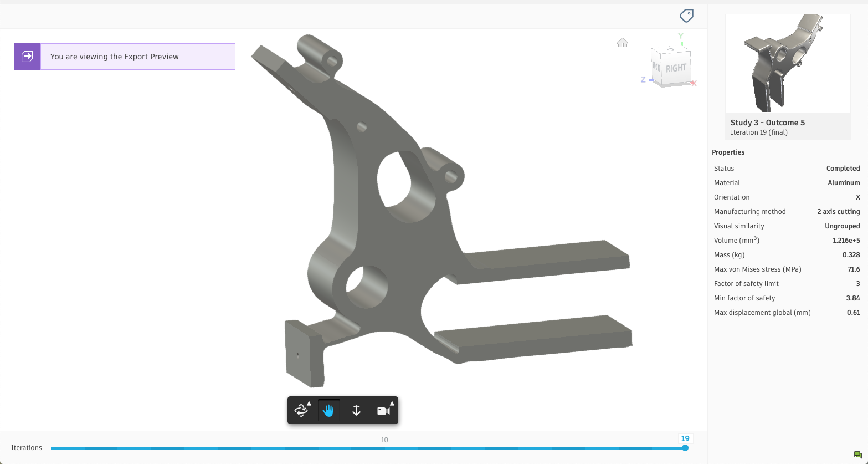Click the tag icon above the viewport
This screenshot has width=868, height=464.
[686, 16]
